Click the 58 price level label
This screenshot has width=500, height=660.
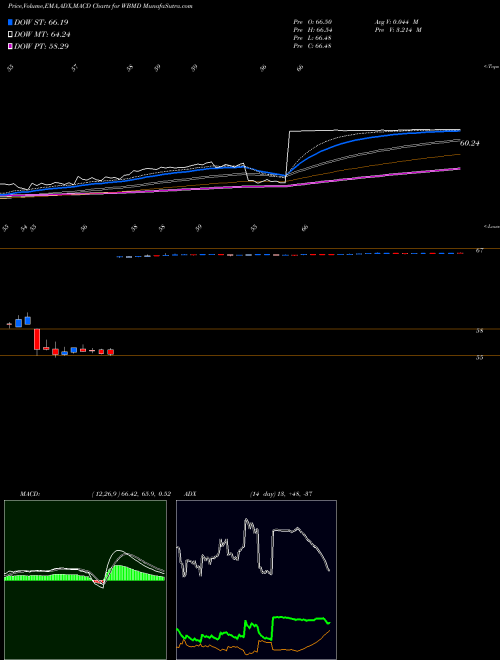pyautogui.click(x=479, y=331)
